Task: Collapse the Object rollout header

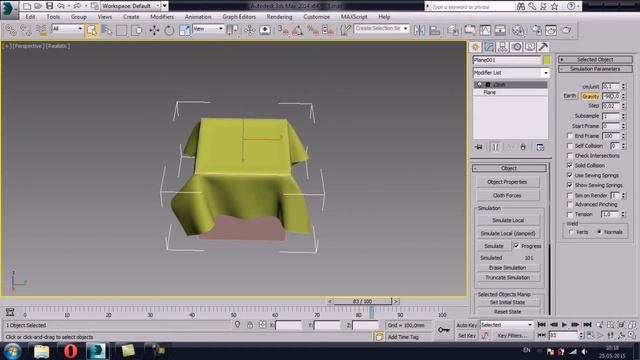Action: pyautogui.click(x=509, y=168)
